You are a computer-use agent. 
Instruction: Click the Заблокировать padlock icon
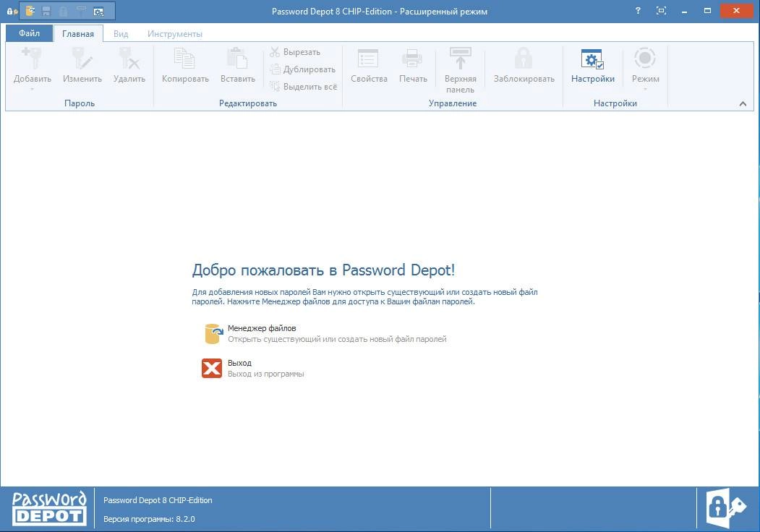524,59
